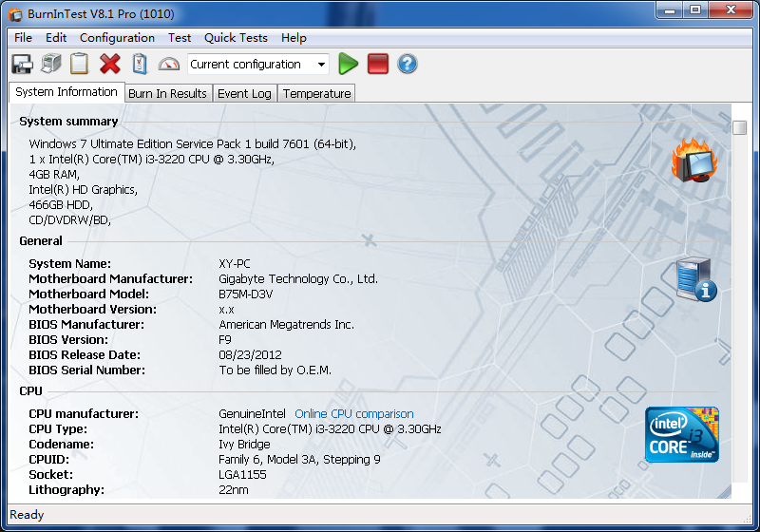Click the BurnInTest title bar app icon
Viewport: 760px width, 532px height.
point(15,14)
